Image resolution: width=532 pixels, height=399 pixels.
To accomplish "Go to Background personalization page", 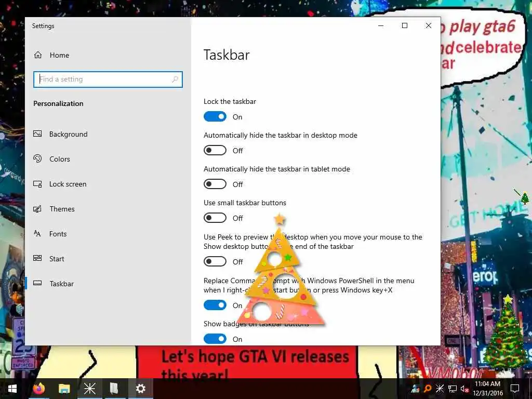I will pyautogui.click(x=108, y=134).
